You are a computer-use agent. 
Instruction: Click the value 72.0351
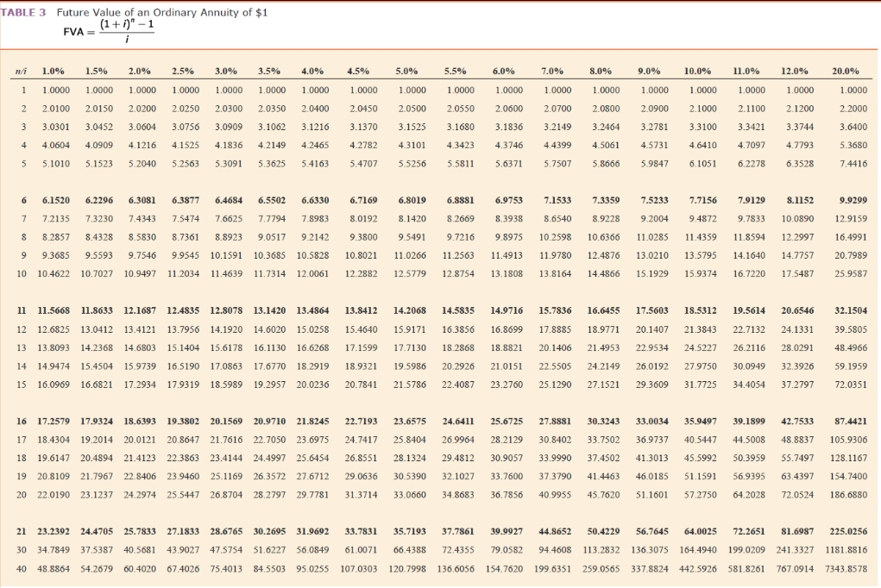[x=851, y=385]
